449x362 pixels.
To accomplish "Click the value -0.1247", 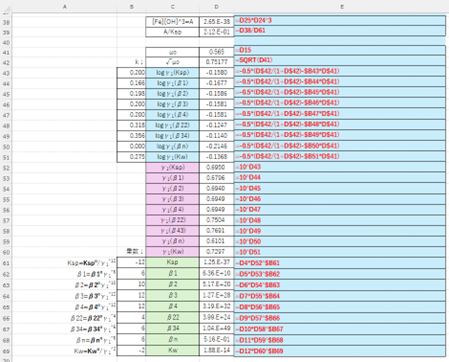I will point(217,125).
